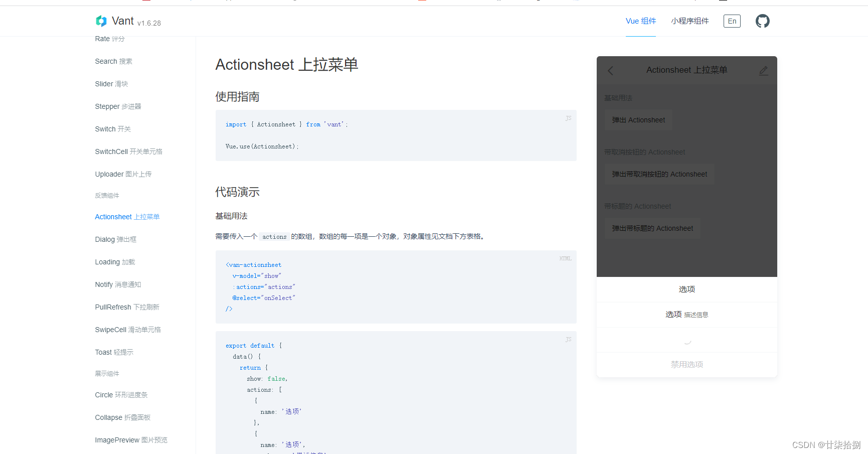Click the 基础用法 subheading in docs

coord(231,216)
